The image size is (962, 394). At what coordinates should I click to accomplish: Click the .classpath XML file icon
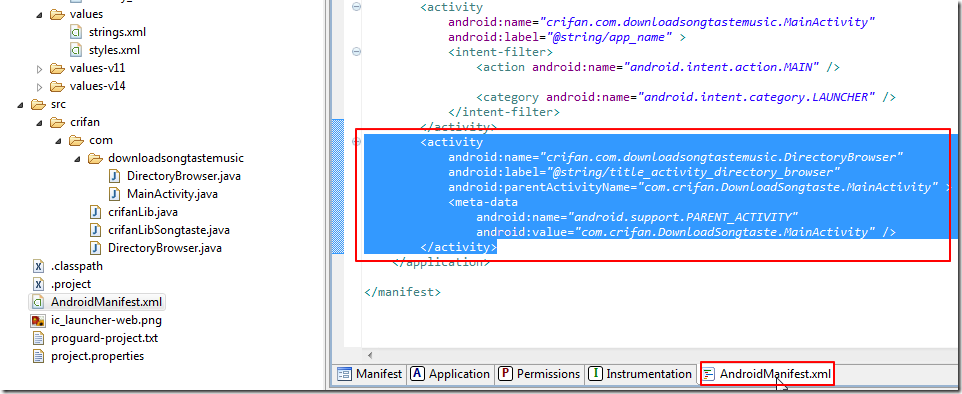(38, 266)
